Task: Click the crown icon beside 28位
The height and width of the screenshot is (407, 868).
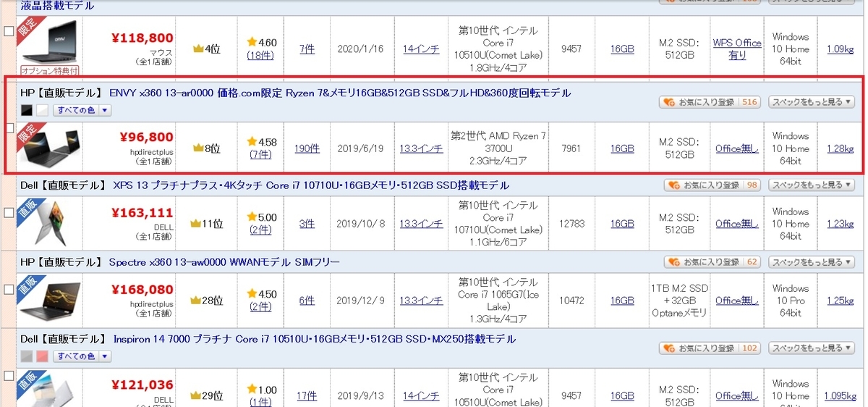Action: point(195,300)
